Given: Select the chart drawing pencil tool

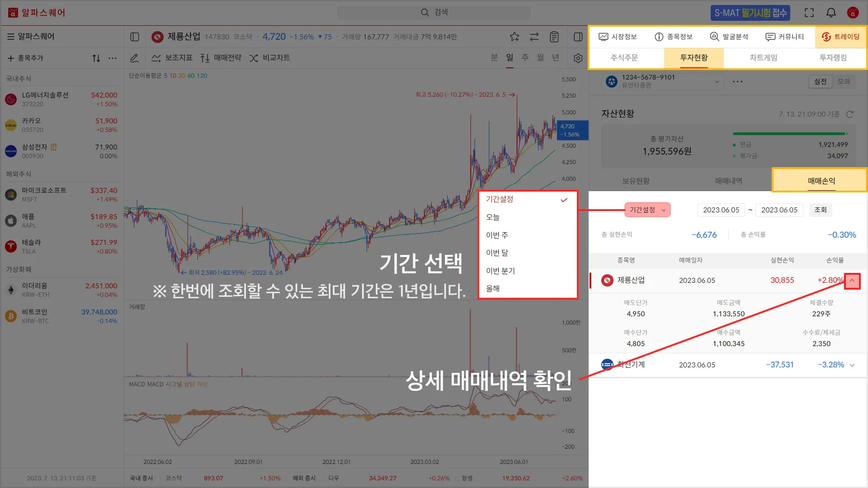Looking at the screenshot, I should [134, 58].
